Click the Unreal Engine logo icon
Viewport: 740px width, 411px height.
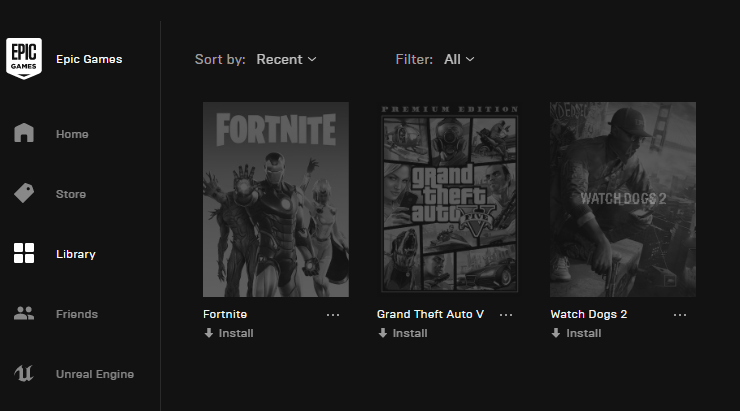coord(24,373)
